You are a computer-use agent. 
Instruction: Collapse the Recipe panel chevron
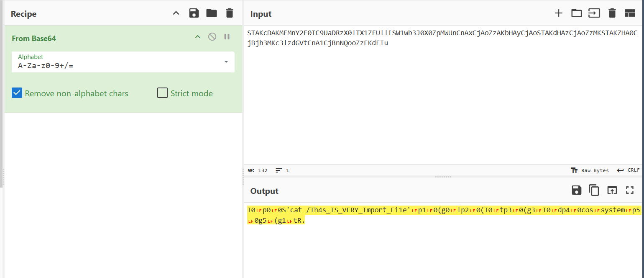pos(176,13)
